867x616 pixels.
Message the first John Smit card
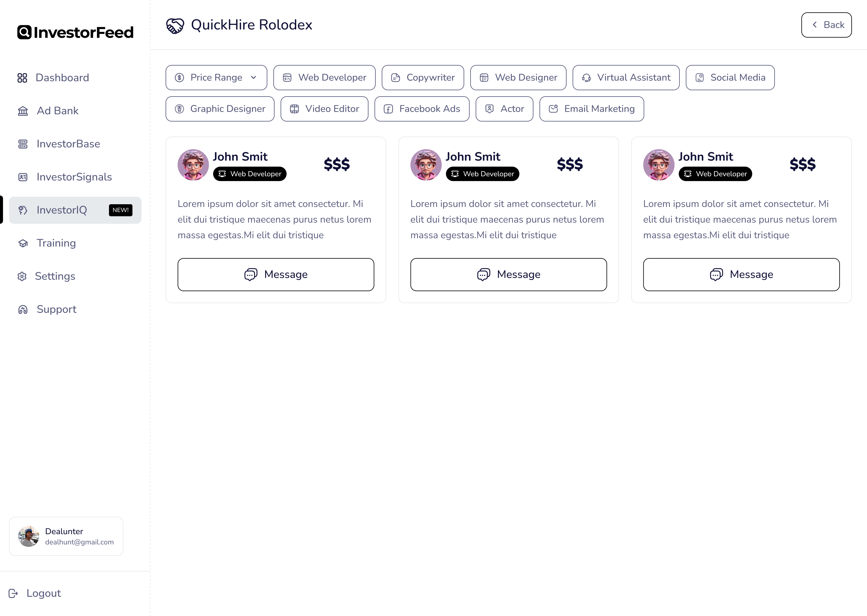click(275, 275)
